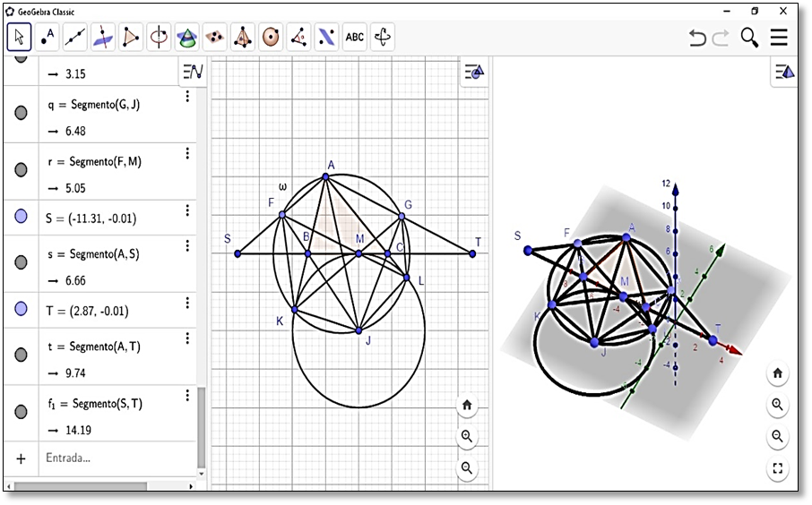Viewport: 812px width, 505px height.
Task: Toggle visibility of point T
Action: (x=21, y=309)
